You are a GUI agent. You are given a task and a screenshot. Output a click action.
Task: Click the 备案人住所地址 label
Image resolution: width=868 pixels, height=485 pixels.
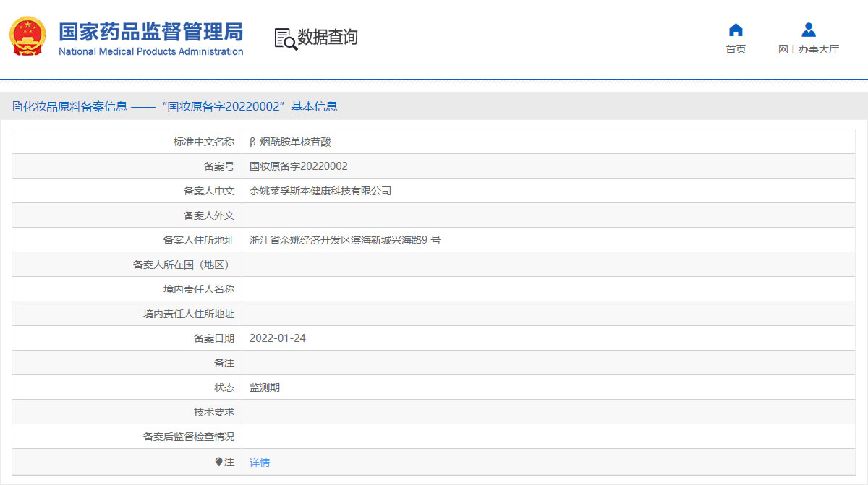(199, 240)
